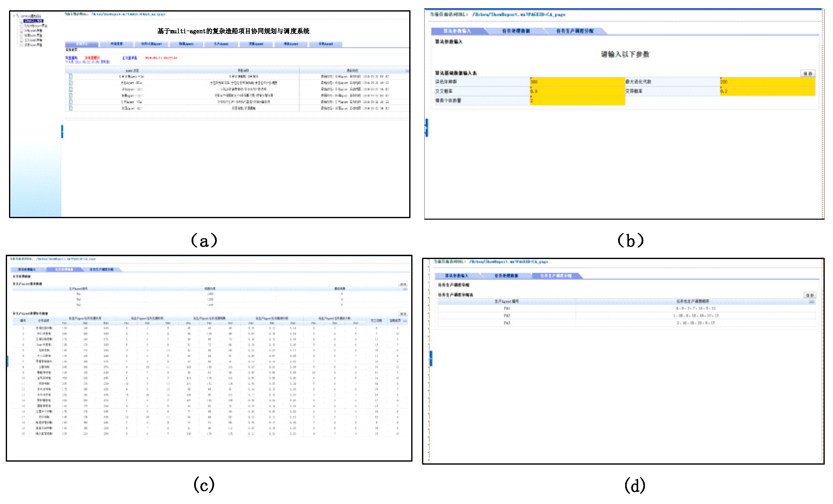Click blue sidebar splitter handle in panel (a)
Image resolution: width=833 pixels, height=504 pixels.
62,131
